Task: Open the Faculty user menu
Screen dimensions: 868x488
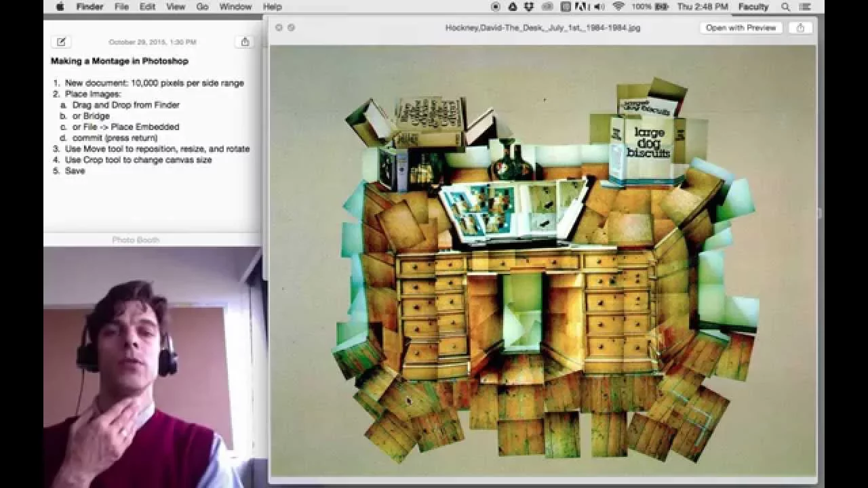Action: 753,7
